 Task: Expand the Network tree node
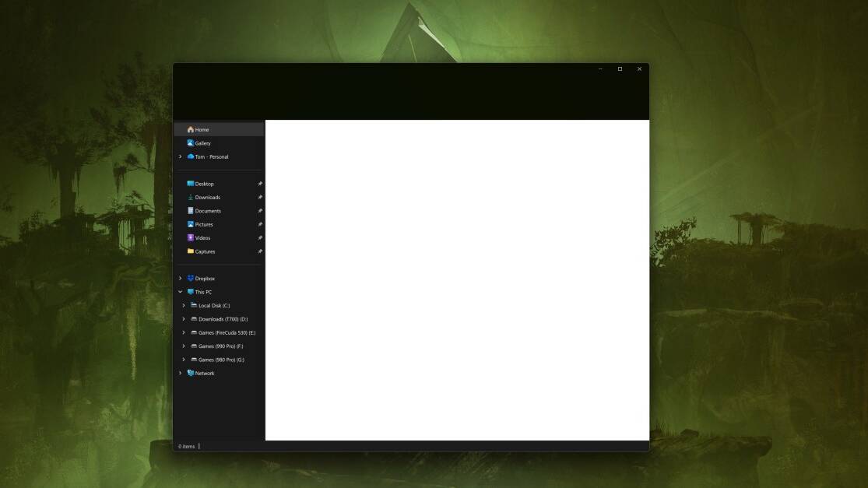pyautogui.click(x=181, y=374)
